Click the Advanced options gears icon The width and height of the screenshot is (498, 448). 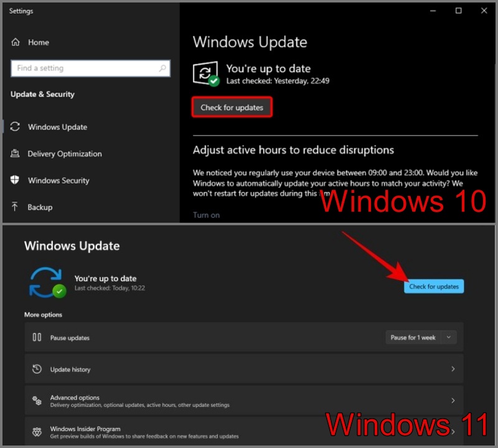pos(37,401)
